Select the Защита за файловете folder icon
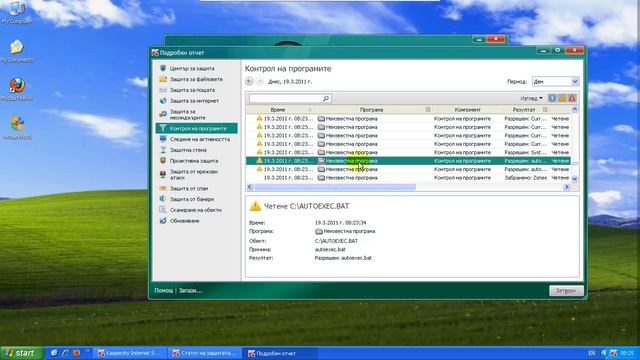 coord(163,79)
